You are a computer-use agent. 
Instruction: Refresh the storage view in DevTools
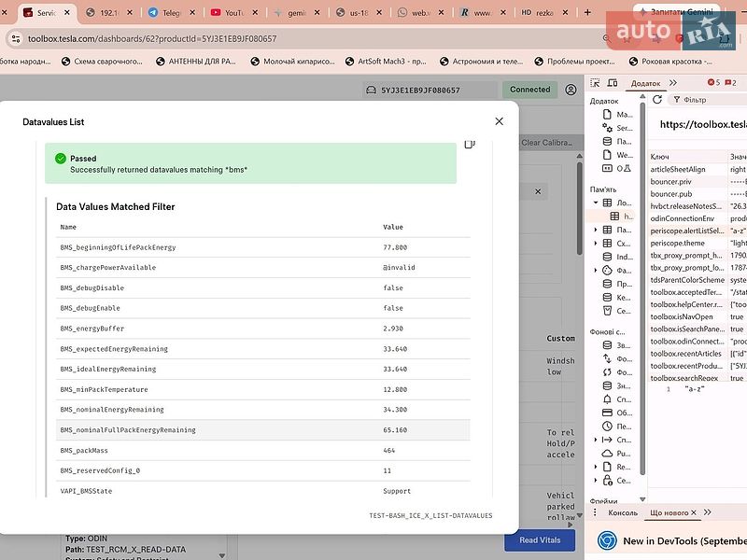pyautogui.click(x=657, y=100)
